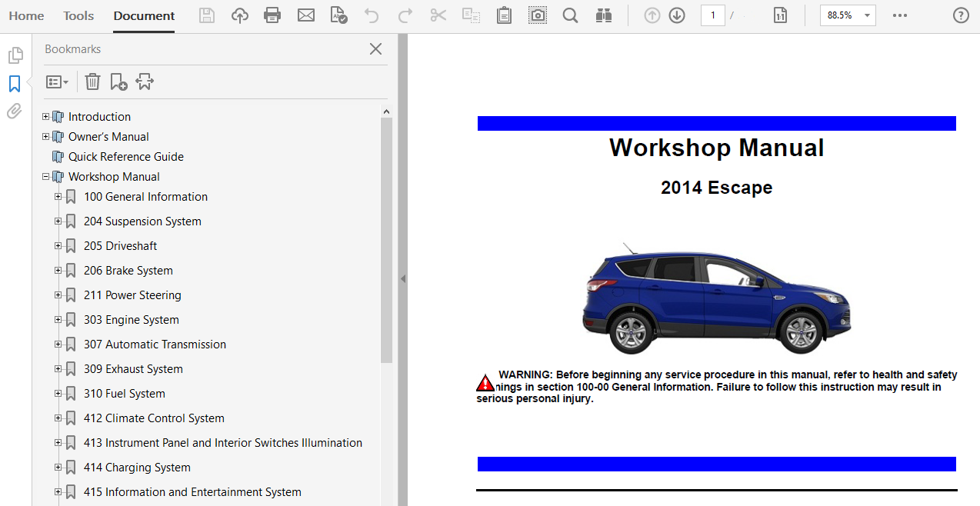This screenshot has height=506, width=980.
Task: Open the 303 Engine System bookmark
Action: coord(131,320)
